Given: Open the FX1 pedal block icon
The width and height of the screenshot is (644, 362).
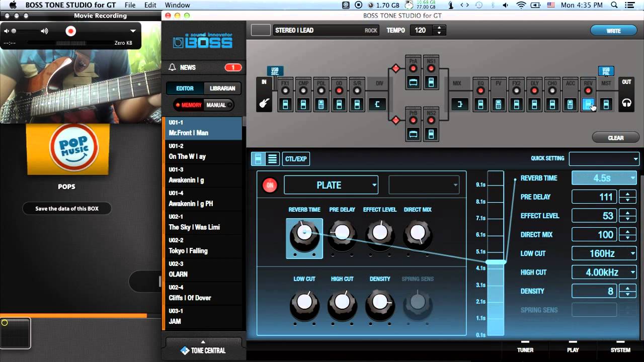Looking at the screenshot, I should pos(285,105).
